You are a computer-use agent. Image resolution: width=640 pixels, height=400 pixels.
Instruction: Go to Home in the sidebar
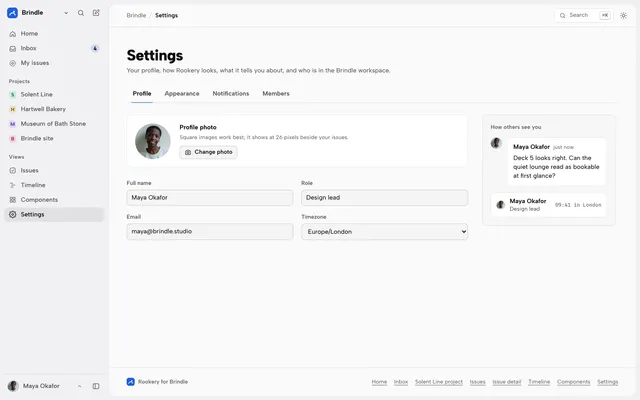(54, 33)
